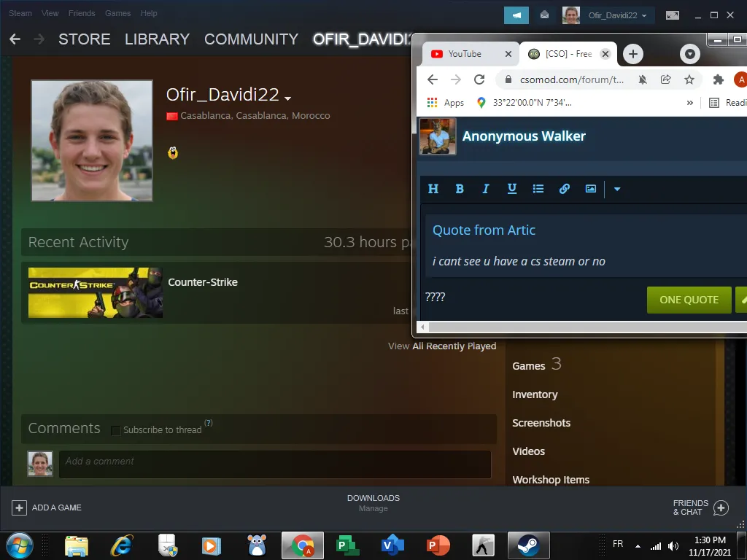
Task: Toggle Steam Big Picture mode icon
Action: pyautogui.click(x=672, y=15)
